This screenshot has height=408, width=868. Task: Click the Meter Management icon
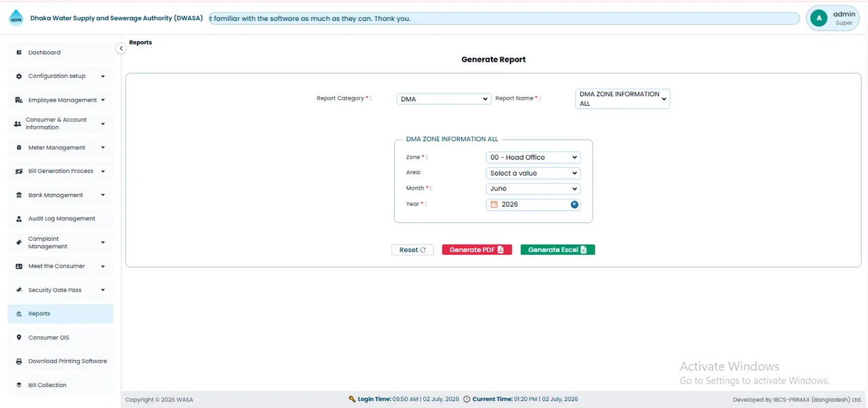click(19, 148)
